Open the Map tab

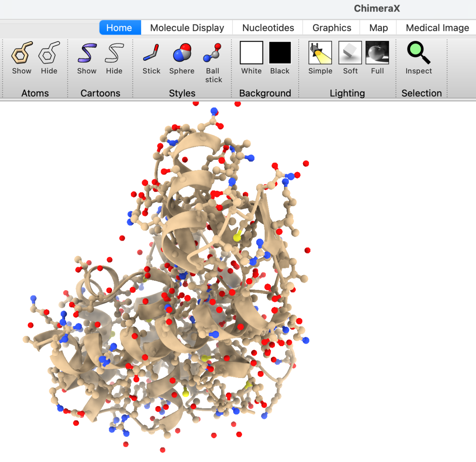(x=378, y=28)
